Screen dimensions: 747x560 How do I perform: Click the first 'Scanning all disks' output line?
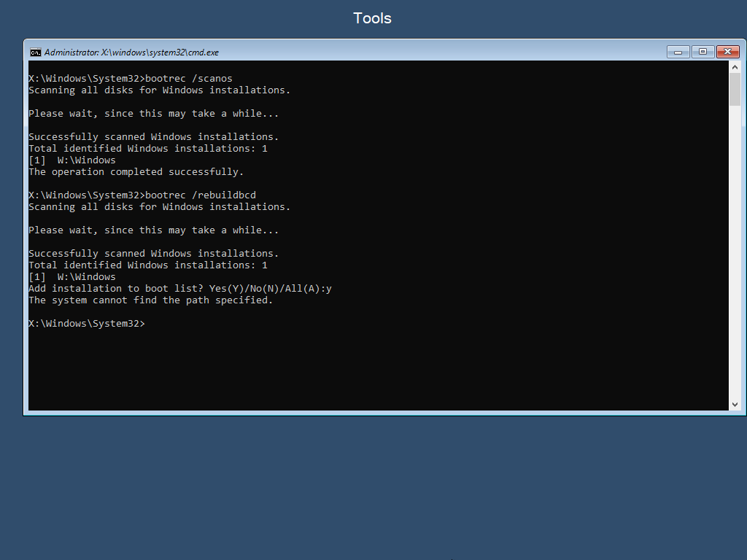click(x=159, y=90)
